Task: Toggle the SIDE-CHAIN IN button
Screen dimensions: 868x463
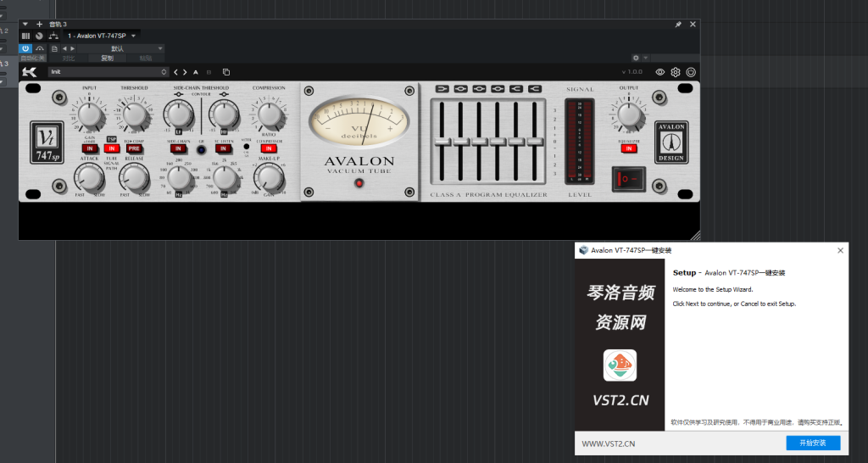Action: [x=178, y=148]
